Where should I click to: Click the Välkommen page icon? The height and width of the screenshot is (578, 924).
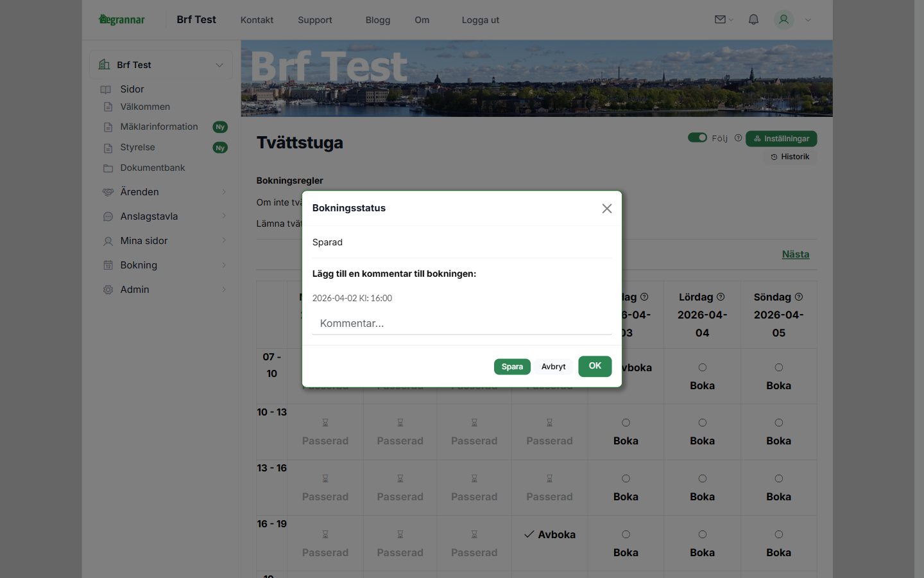coord(108,107)
